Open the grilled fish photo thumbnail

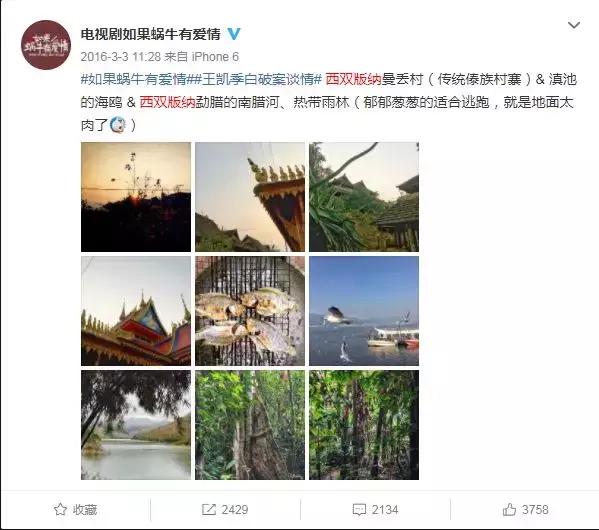tap(250, 311)
